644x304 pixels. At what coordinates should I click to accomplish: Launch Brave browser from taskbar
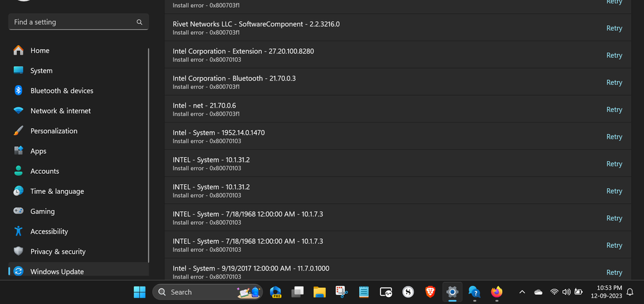pyautogui.click(x=430, y=292)
